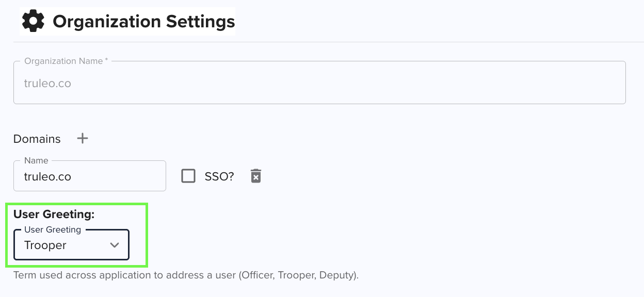The height and width of the screenshot is (297, 644).
Task: Click truleo.co text in domain Name box
Action: click(47, 176)
